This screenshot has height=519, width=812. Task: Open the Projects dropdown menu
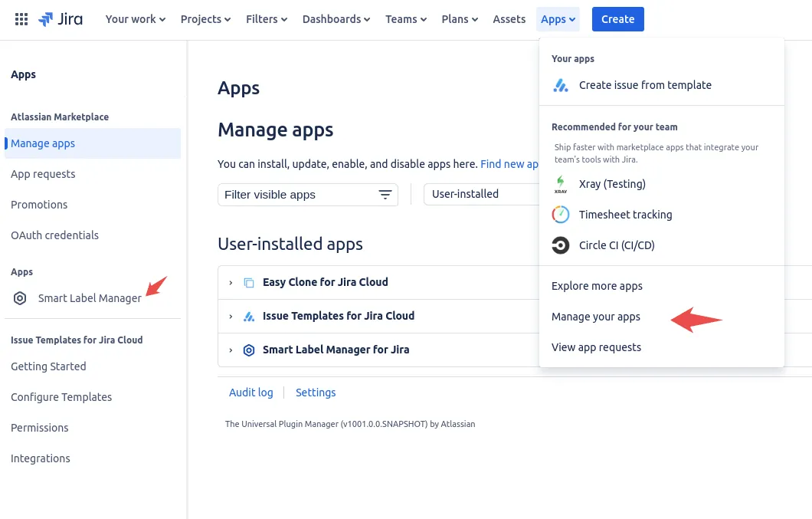[205, 19]
